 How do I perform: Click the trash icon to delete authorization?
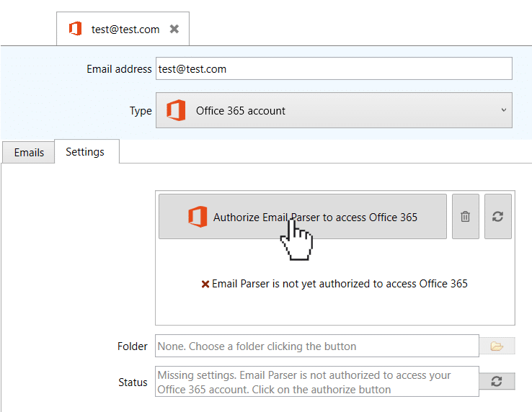pos(466,216)
